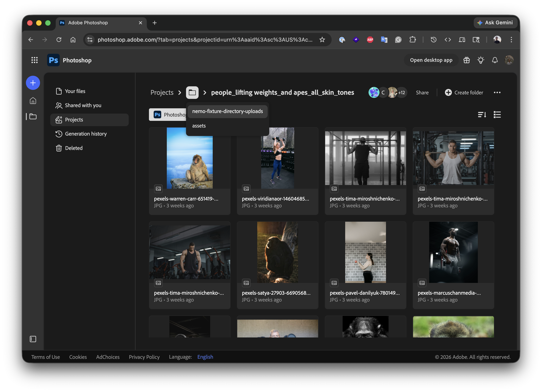Viewport: 542px width, 392px height.
Task: Click the blue create new plus button
Action: click(33, 83)
